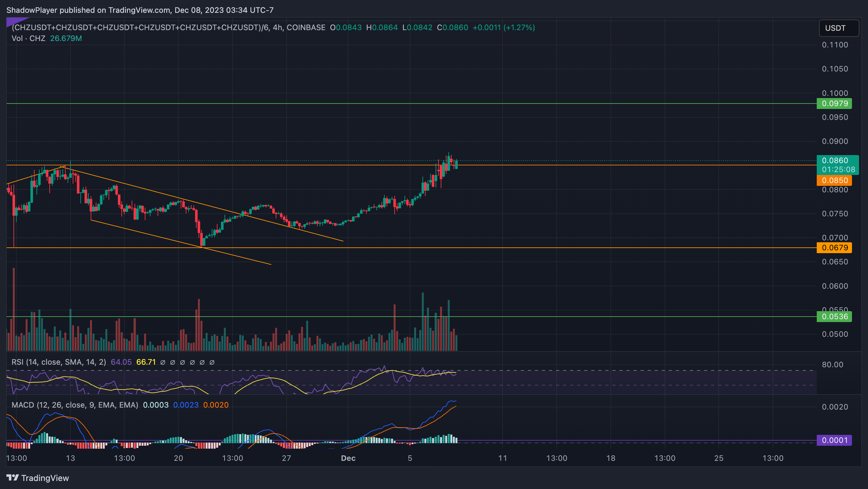The height and width of the screenshot is (489, 868).
Task: Click the 0.1100 price axis tick
Action: click(x=835, y=45)
